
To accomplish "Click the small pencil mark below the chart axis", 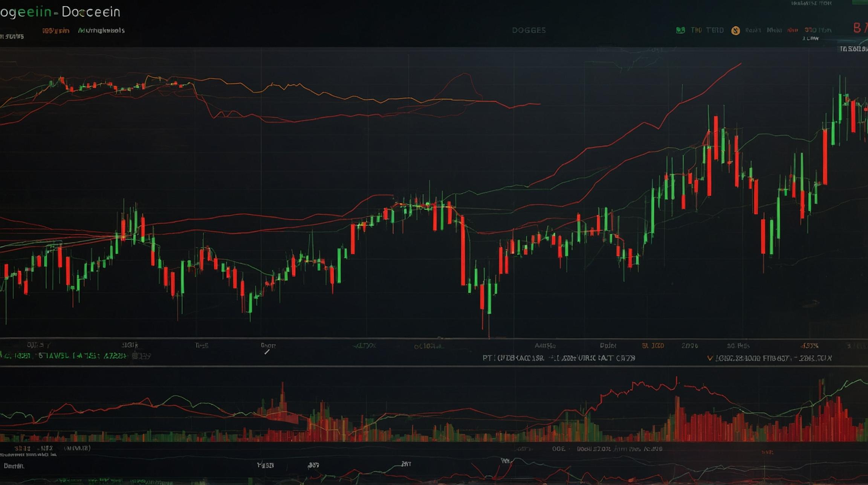I will click(x=267, y=352).
